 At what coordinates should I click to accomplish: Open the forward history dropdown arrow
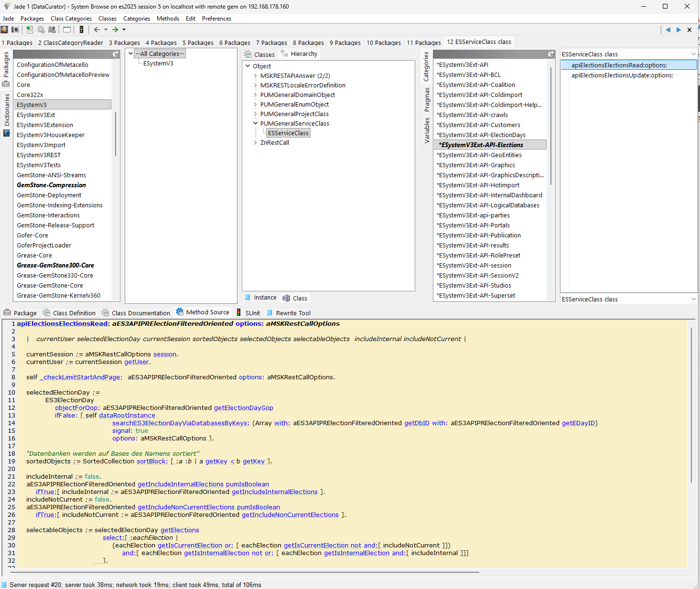(x=124, y=30)
